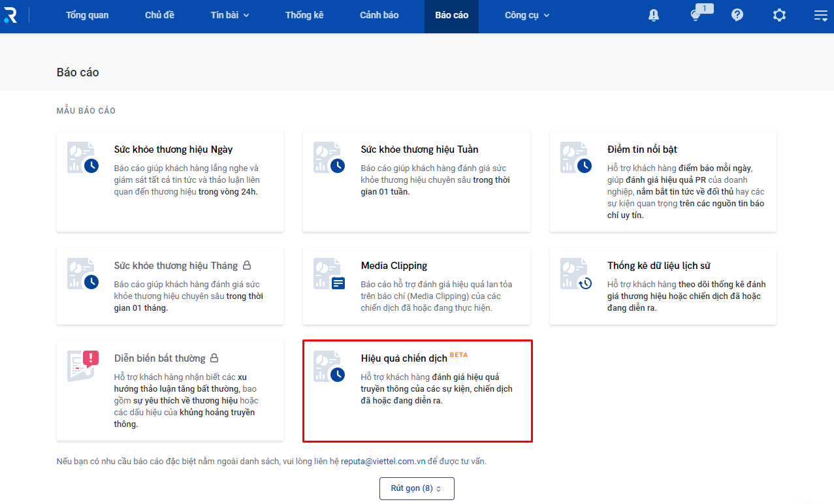Open the hamburger menu icon
Screen dimensions: 834x504
(821, 15)
